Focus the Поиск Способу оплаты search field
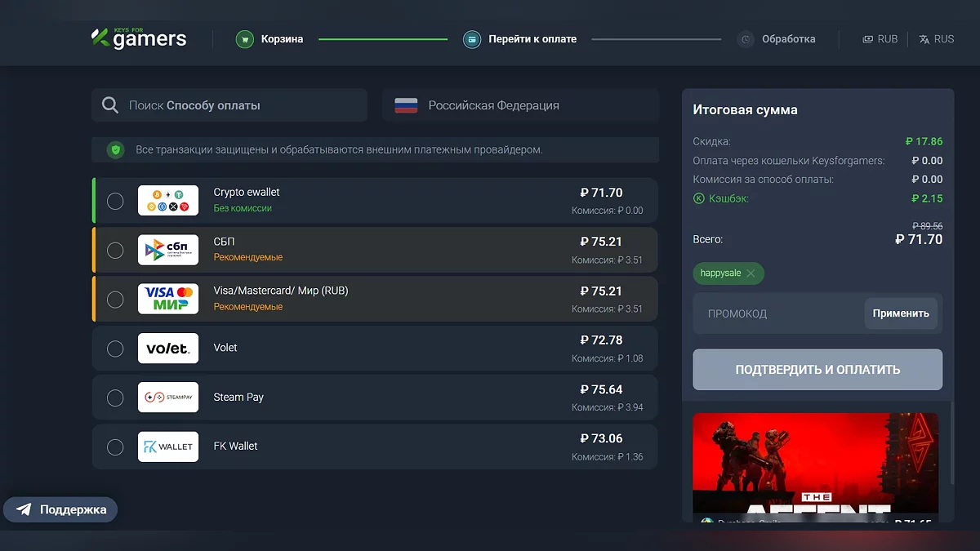This screenshot has height=551, width=980. (229, 105)
